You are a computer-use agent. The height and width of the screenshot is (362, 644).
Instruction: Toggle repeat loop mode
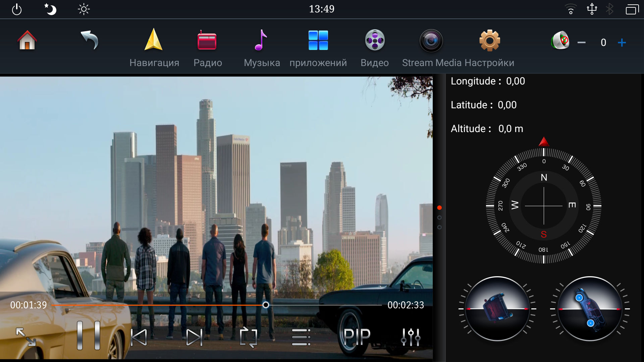click(x=249, y=337)
